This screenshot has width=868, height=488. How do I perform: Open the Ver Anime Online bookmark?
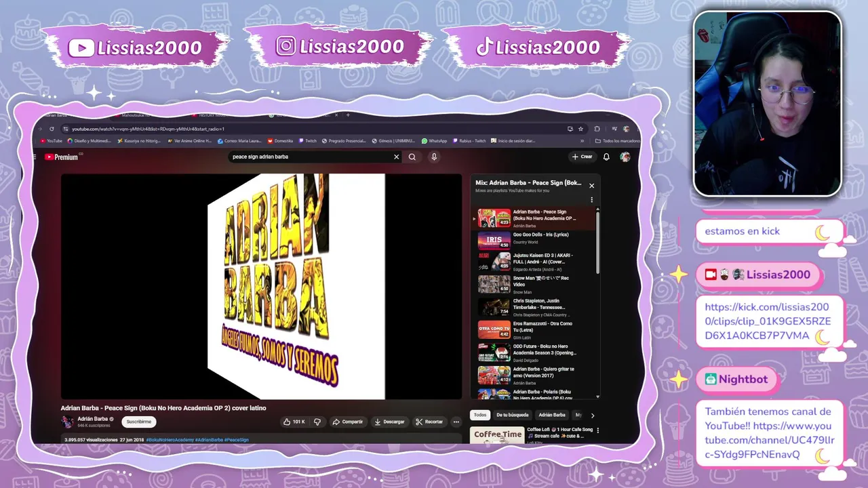click(x=190, y=141)
